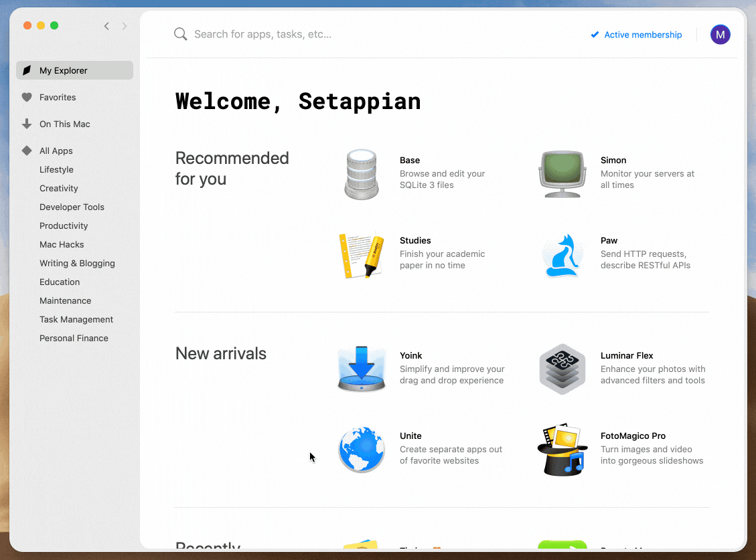
Task: Browse the Developer Tools category
Action: tap(72, 207)
